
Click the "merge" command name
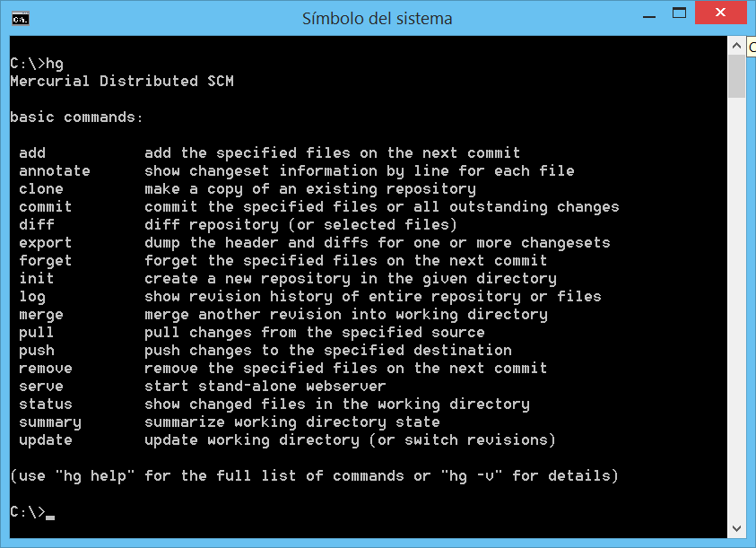point(41,315)
